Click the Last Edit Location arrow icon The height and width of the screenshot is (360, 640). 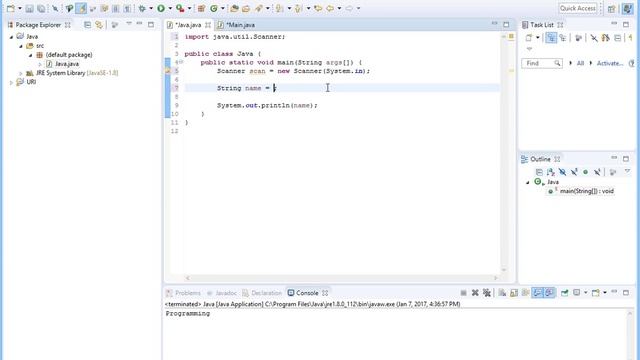click(318, 8)
